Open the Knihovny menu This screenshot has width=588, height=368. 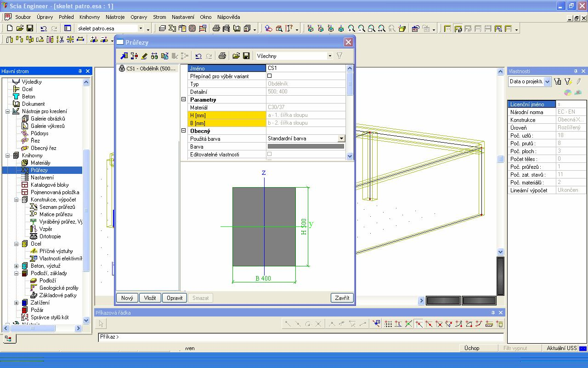90,17
